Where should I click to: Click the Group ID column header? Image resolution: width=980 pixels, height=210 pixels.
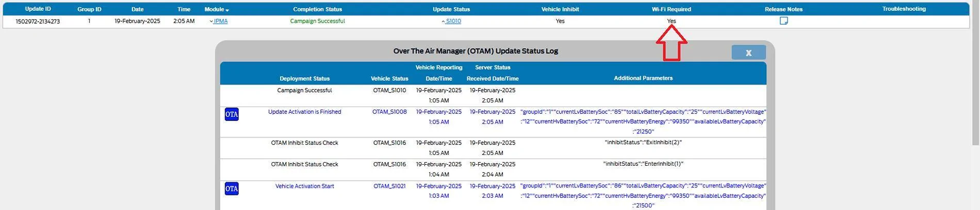89,9
